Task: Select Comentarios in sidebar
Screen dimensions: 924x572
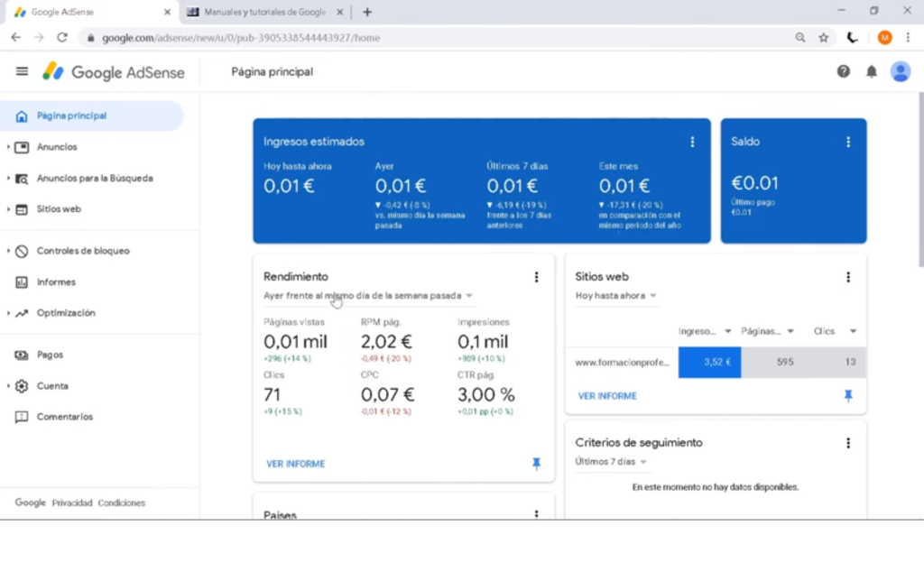Action: click(x=65, y=417)
